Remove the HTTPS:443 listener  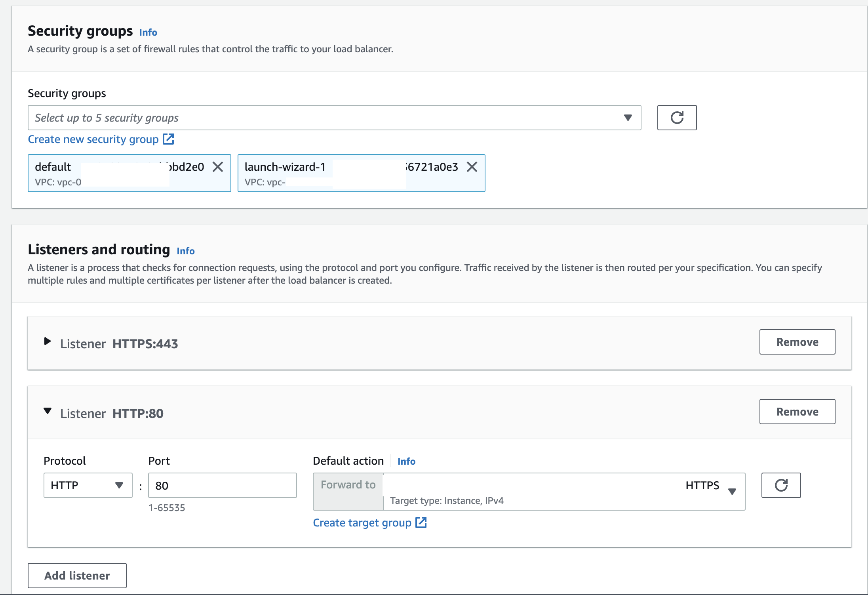click(797, 342)
